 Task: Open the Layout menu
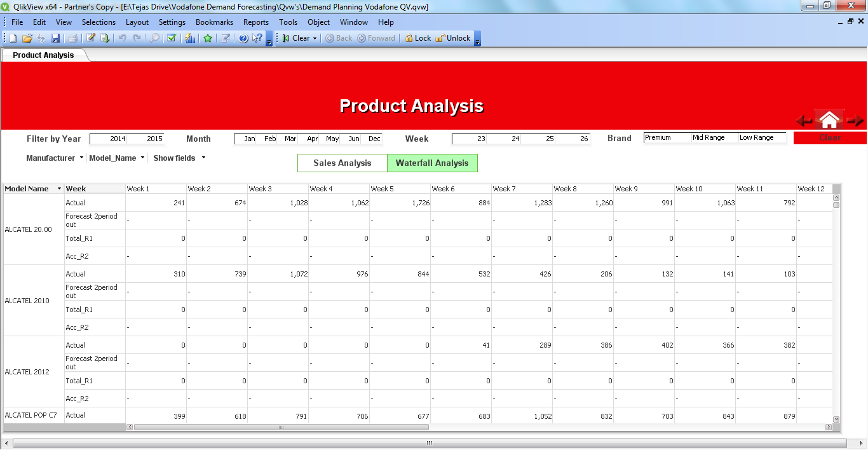coord(137,22)
